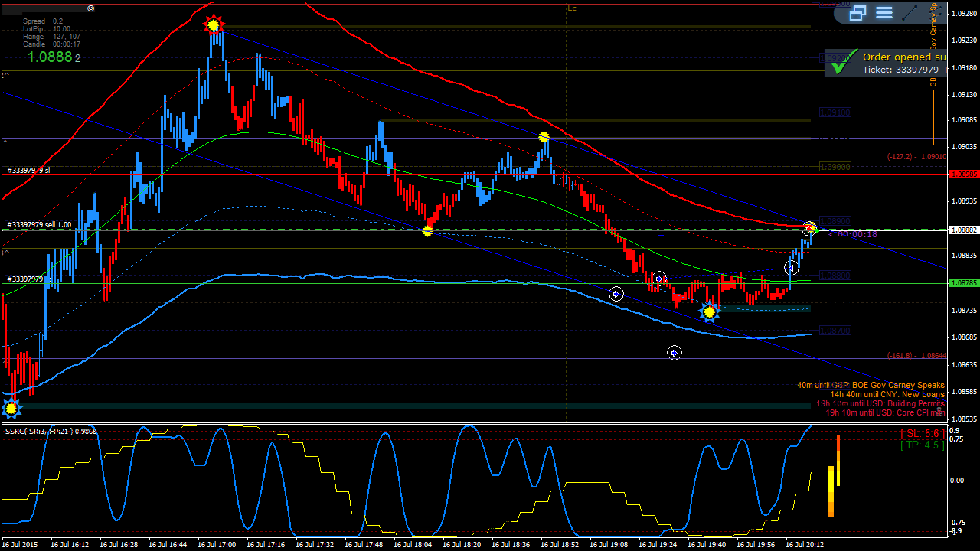
Task: Click the Range 127, 107 readout
Action: pyautogui.click(x=51, y=37)
